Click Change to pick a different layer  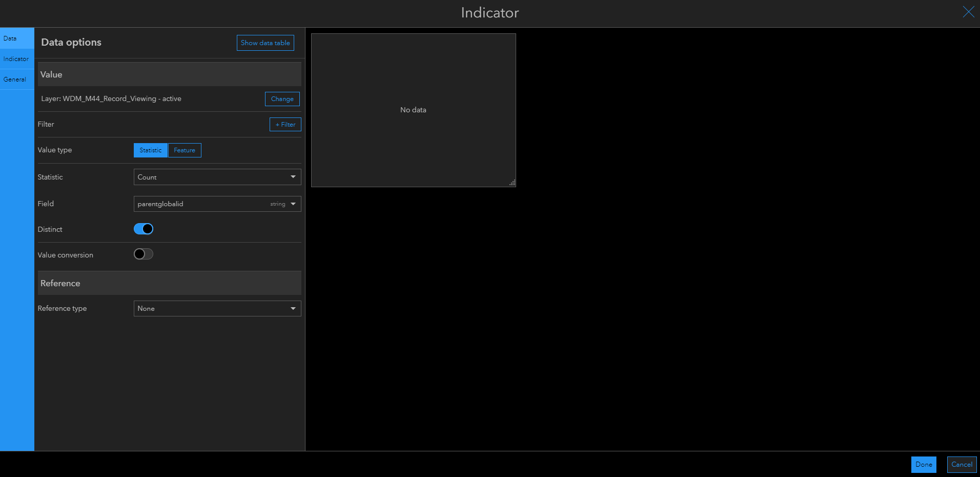(282, 99)
